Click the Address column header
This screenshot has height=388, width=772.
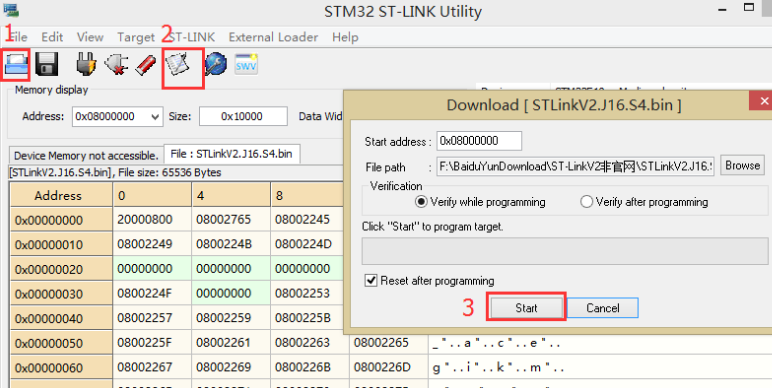click(x=61, y=195)
